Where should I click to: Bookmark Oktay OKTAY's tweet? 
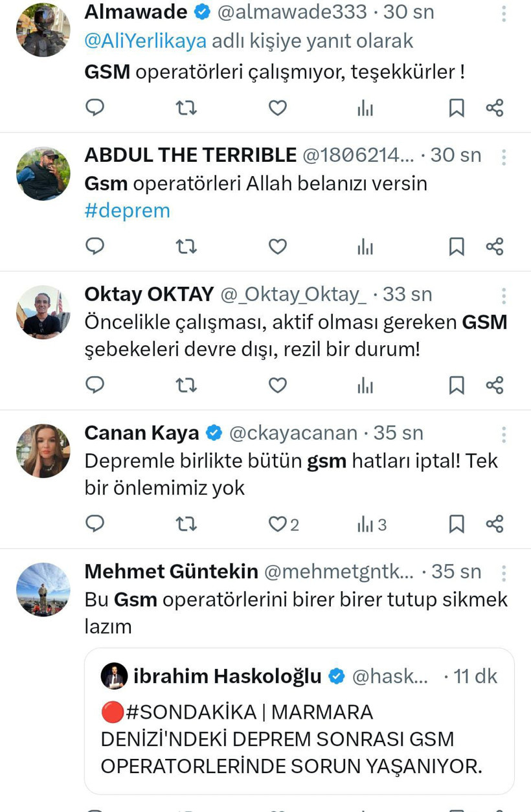click(x=457, y=385)
